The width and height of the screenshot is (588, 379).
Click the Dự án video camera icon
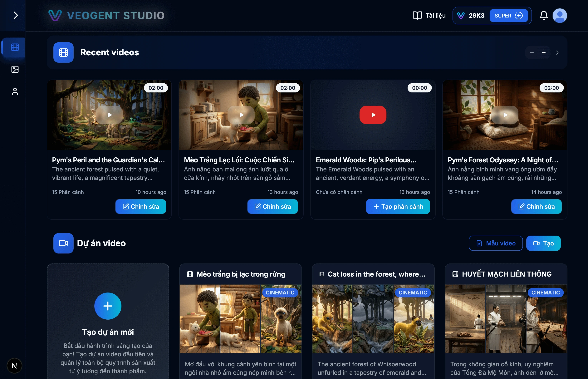tap(63, 243)
